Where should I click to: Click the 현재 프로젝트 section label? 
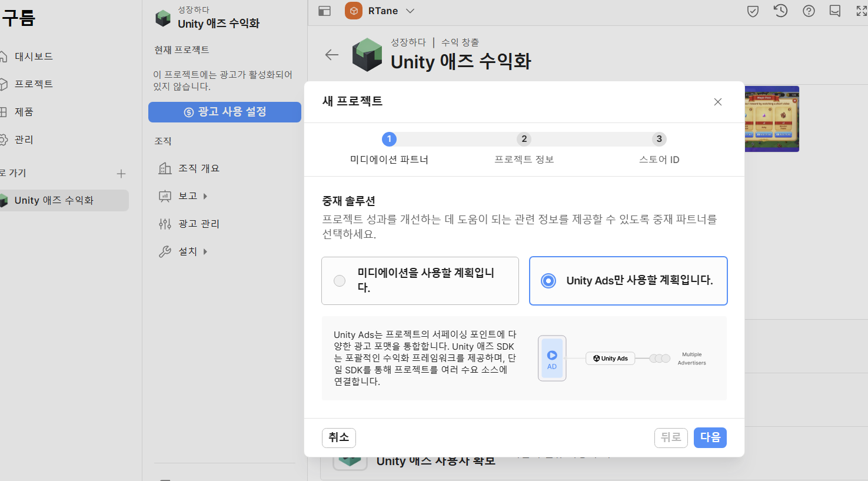(x=182, y=50)
